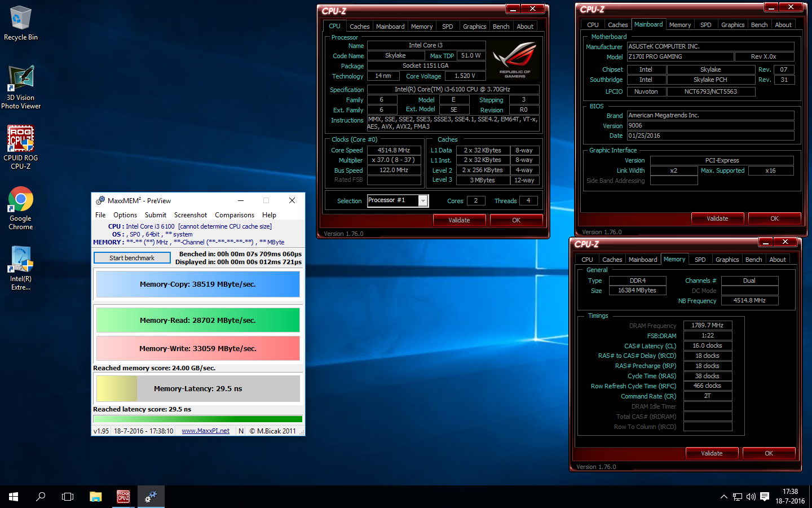Open Graphics tab in Mainboard window
The width and height of the screenshot is (812, 508).
click(733, 25)
